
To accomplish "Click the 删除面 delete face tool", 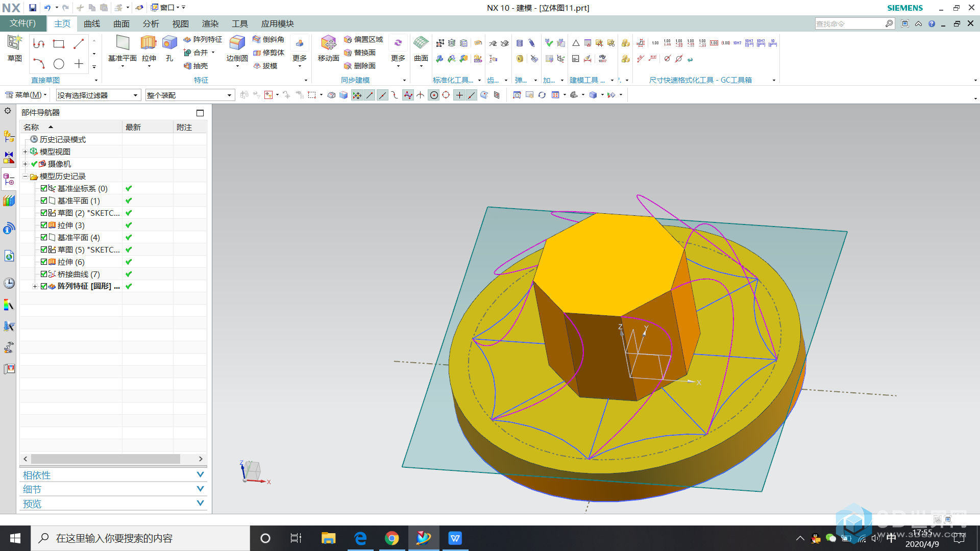I will [x=360, y=66].
